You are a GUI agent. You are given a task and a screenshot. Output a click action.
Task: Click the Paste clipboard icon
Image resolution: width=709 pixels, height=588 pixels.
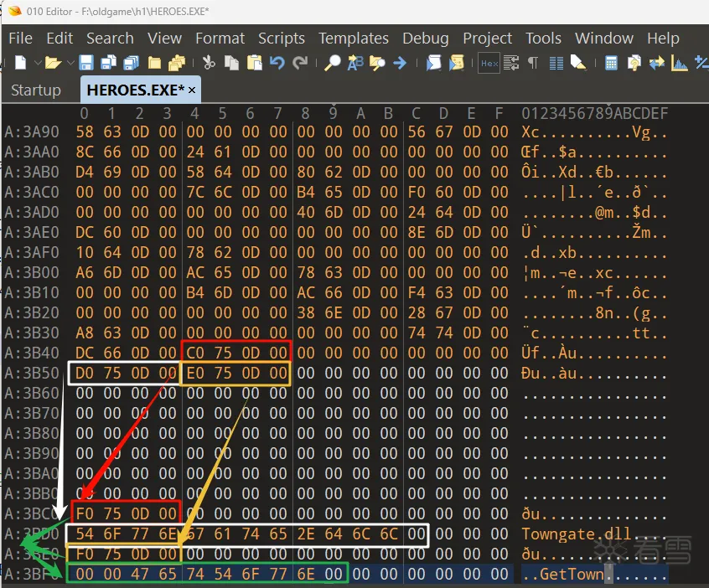click(254, 63)
